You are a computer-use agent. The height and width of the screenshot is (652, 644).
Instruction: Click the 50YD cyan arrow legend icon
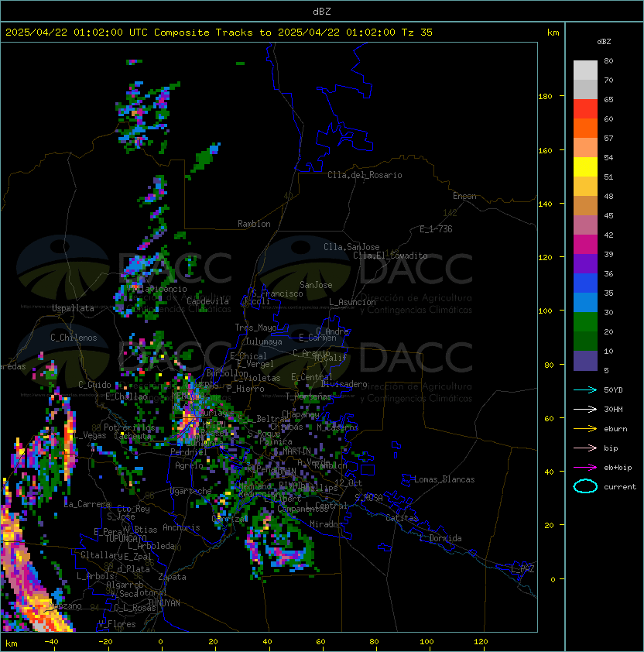(585, 389)
